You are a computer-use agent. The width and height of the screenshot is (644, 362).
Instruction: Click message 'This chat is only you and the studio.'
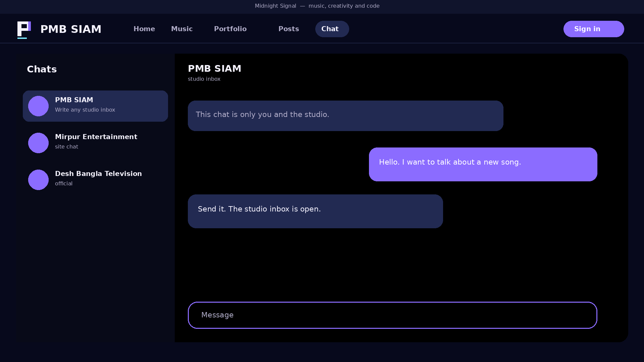tap(345, 116)
